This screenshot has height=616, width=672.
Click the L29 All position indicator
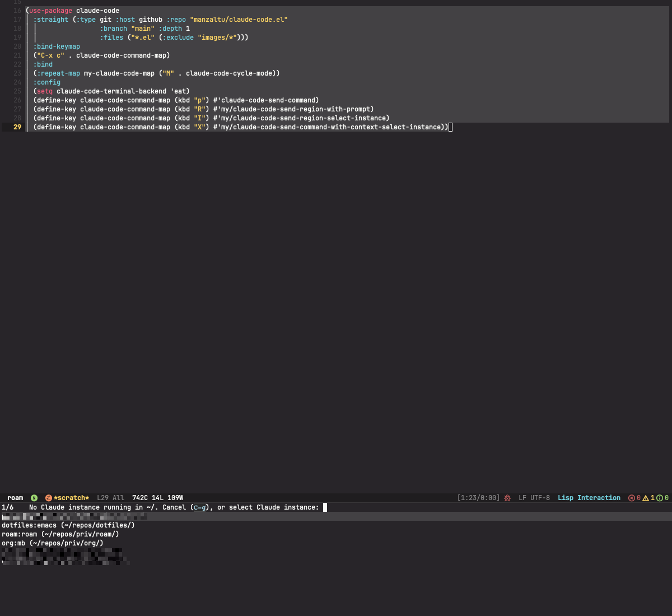tap(110, 498)
